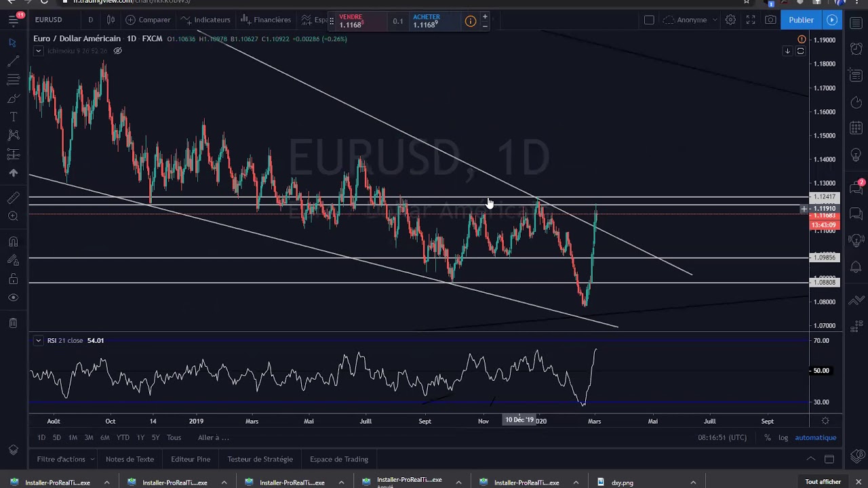Remove drawings with the trash icon
Viewport: 868px width, 488px height.
13,323
